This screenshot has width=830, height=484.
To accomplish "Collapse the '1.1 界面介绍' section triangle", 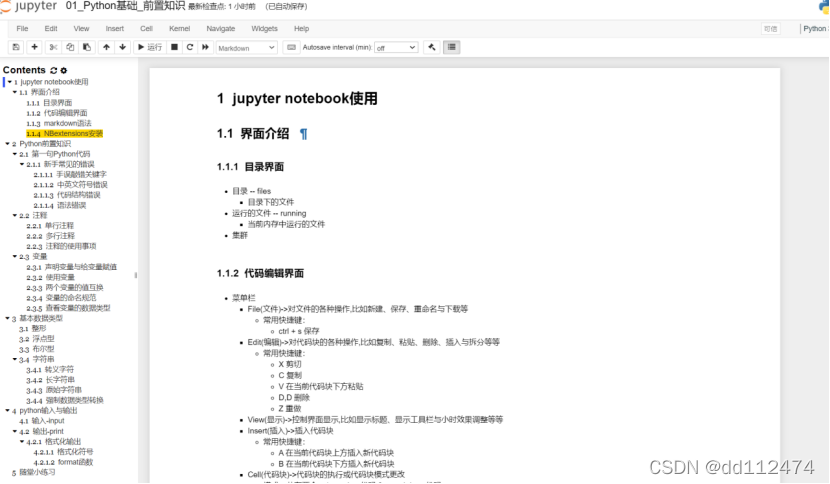I will [15, 92].
